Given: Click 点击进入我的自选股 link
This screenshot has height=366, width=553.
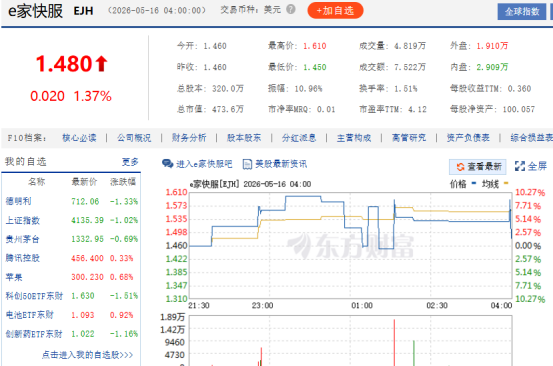Looking at the screenshot, I should click(x=87, y=355).
